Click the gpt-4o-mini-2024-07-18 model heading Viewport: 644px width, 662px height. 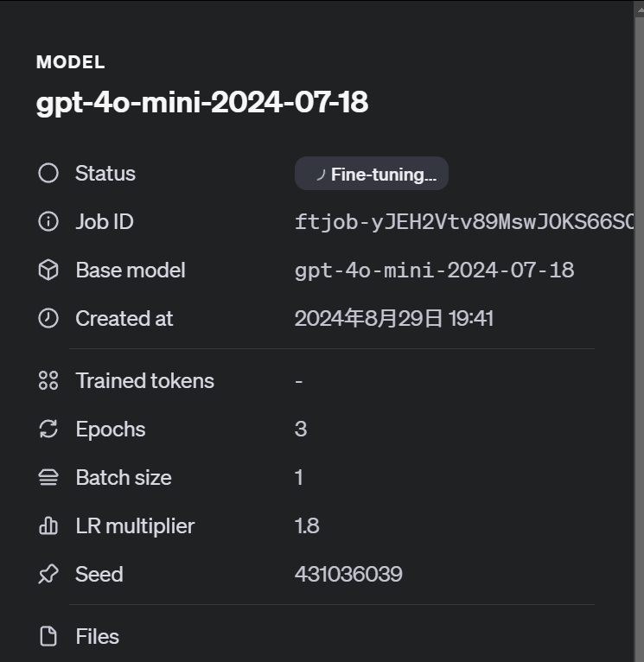202,102
